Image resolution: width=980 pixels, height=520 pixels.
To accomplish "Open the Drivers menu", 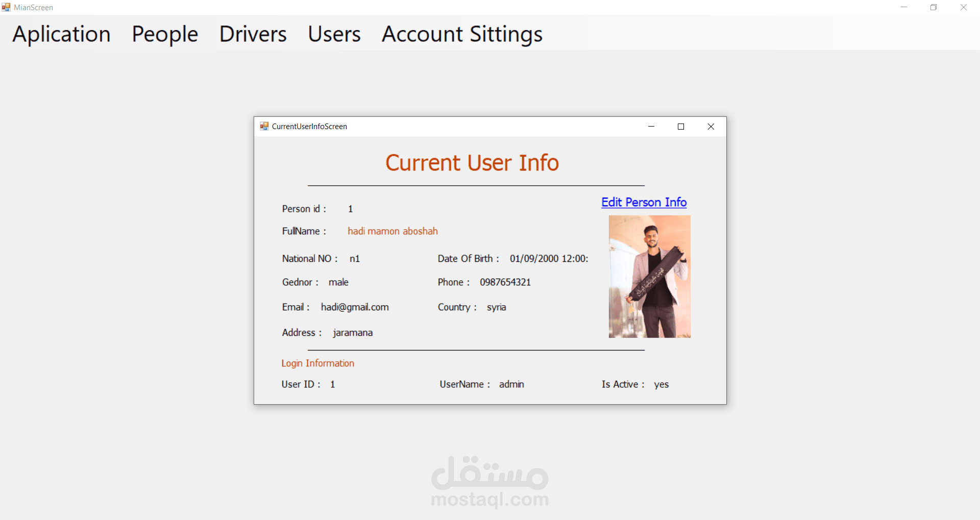I will 253,34.
